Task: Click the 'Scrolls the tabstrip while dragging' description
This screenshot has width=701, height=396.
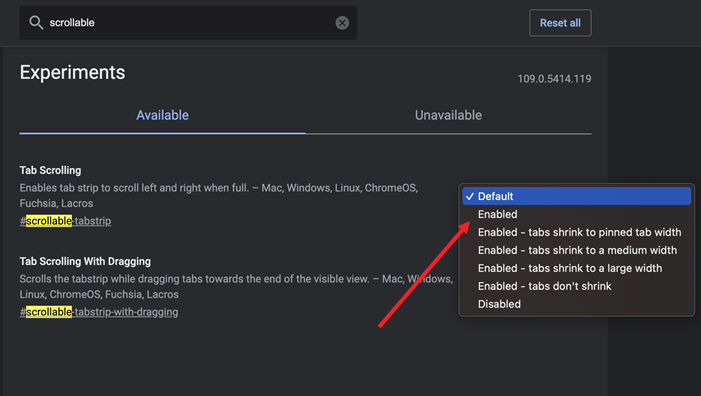Action: (236, 286)
